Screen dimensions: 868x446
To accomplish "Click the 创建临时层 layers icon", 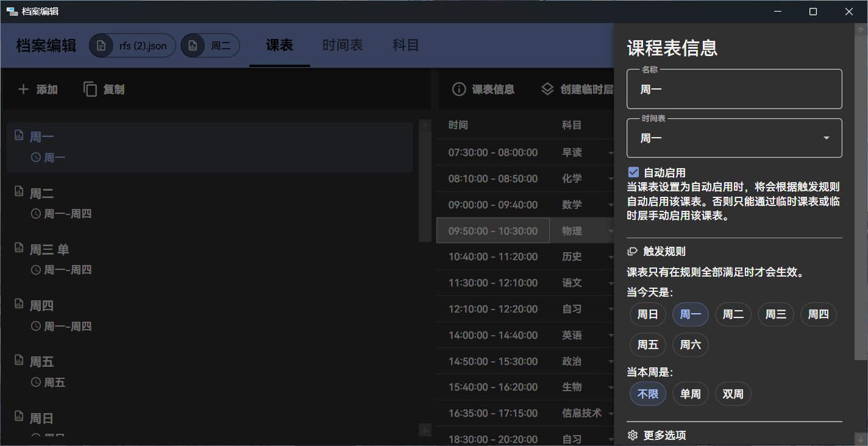I will [x=547, y=89].
